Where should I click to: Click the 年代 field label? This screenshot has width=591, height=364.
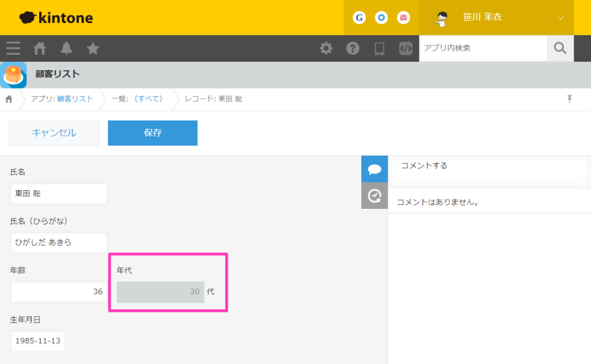[125, 270]
